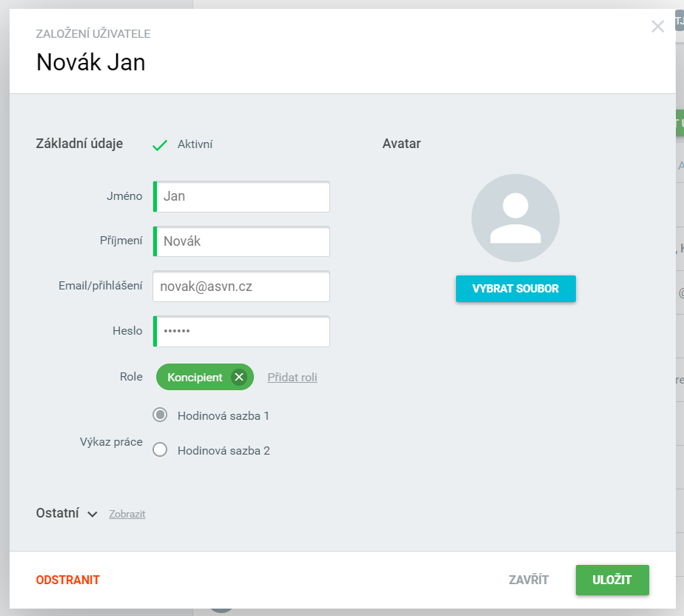The image size is (684, 616).
Task: Click the default avatar placeholder image
Action: [x=515, y=218]
